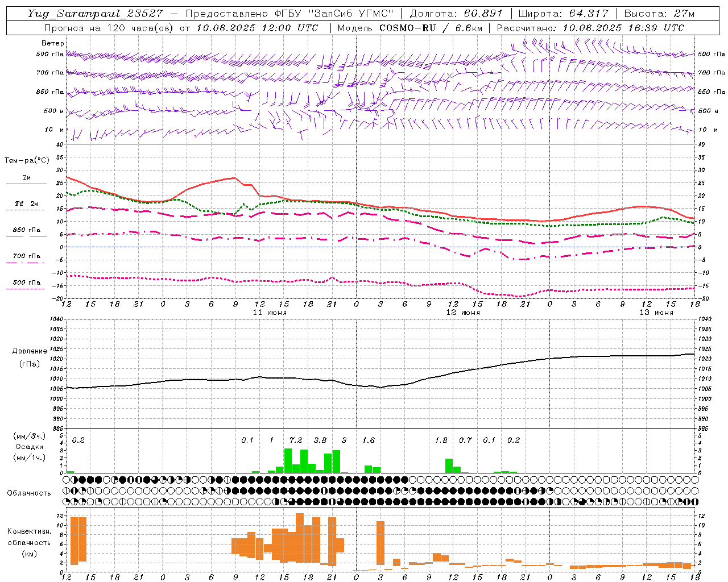The image size is (728, 582).
Task: Click the precipitation total '1.6'
Action: (x=369, y=440)
